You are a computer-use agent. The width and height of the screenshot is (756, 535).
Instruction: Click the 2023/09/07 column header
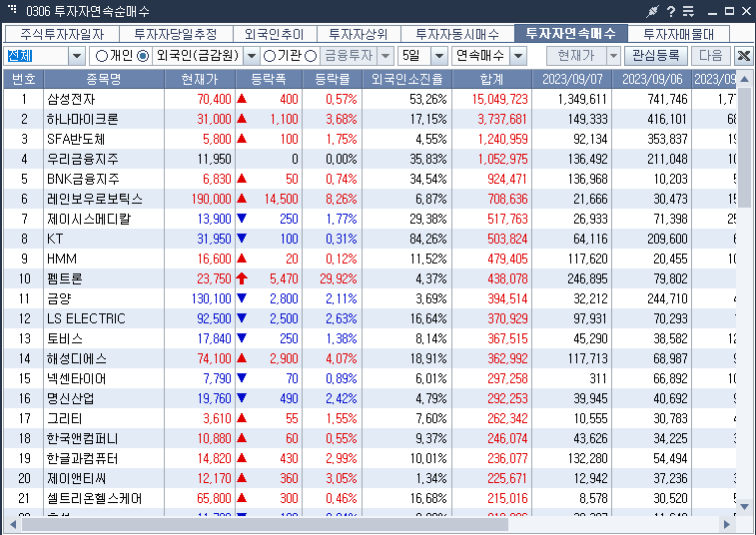[x=572, y=79]
